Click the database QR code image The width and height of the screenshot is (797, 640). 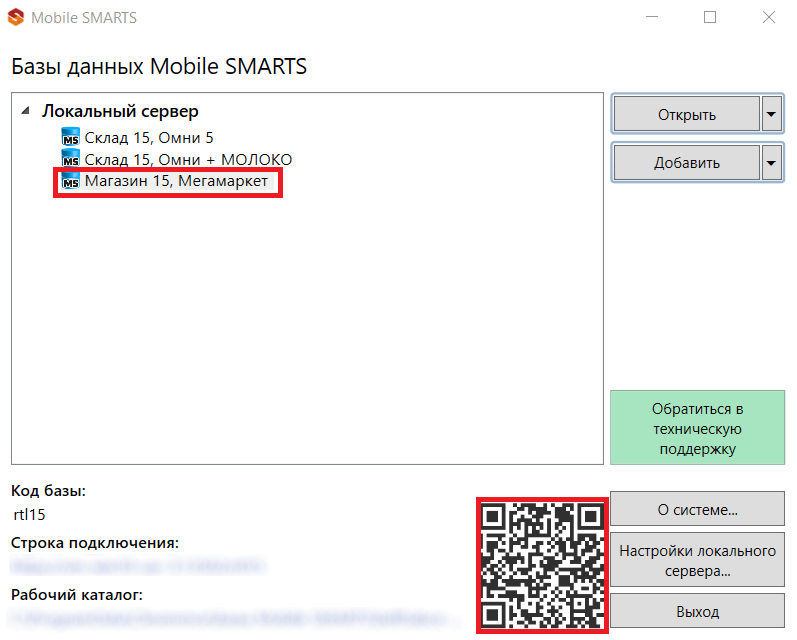[542, 566]
